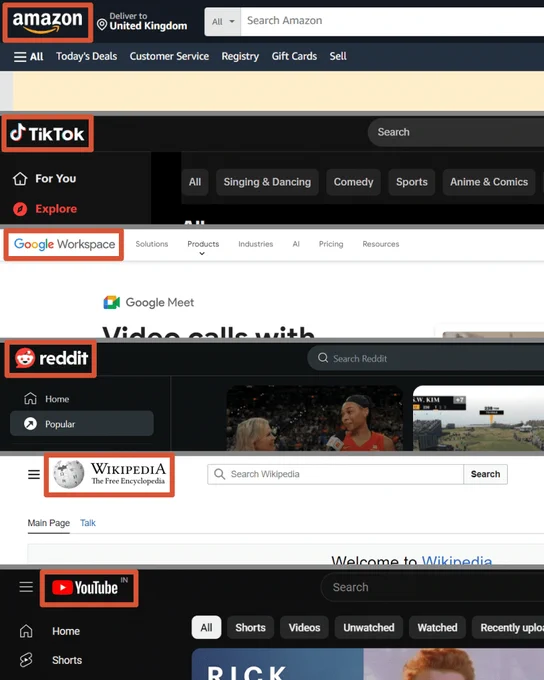
Task: Select the Anime & Comics category
Action: [x=489, y=182]
